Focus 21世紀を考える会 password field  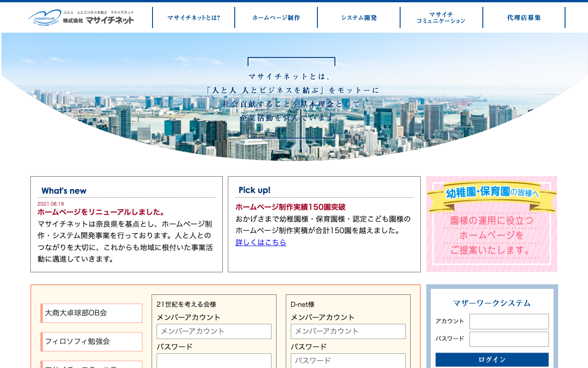click(214, 361)
